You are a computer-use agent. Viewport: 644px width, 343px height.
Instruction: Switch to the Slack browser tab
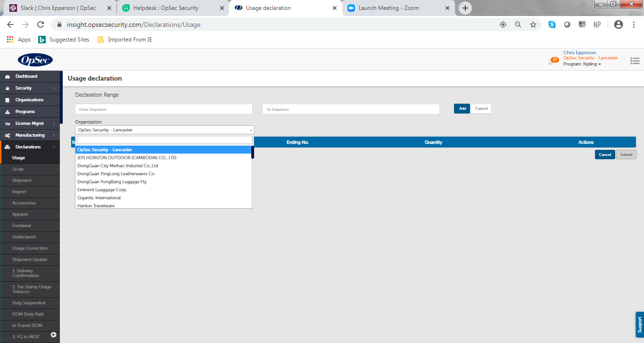pyautogui.click(x=59, y=8)
